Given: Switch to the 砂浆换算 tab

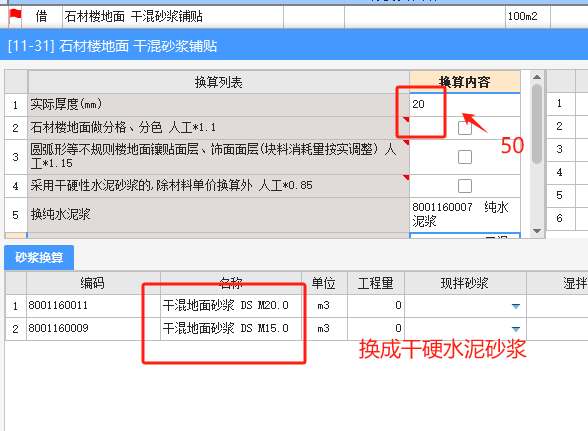Looking at the screenshot, I should 39,257.
